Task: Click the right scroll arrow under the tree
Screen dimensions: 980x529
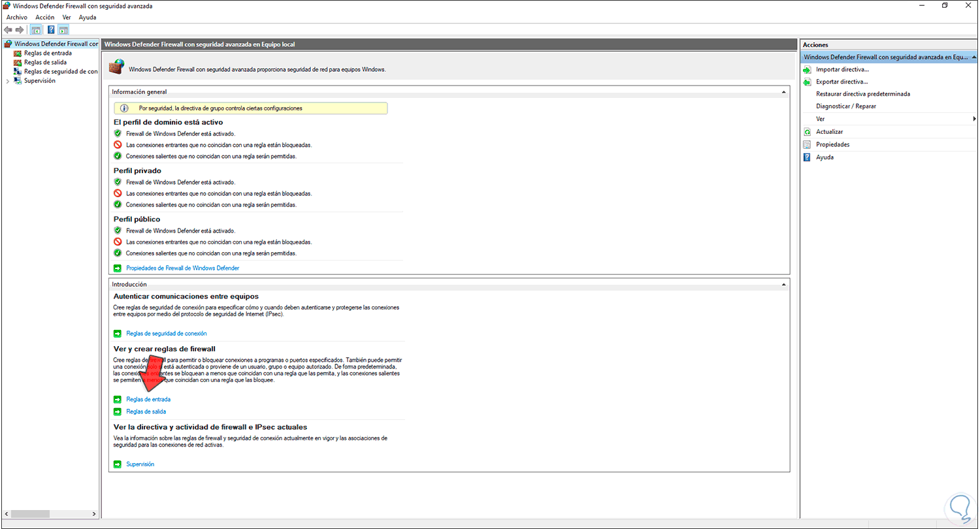Action: pos(95,514)
